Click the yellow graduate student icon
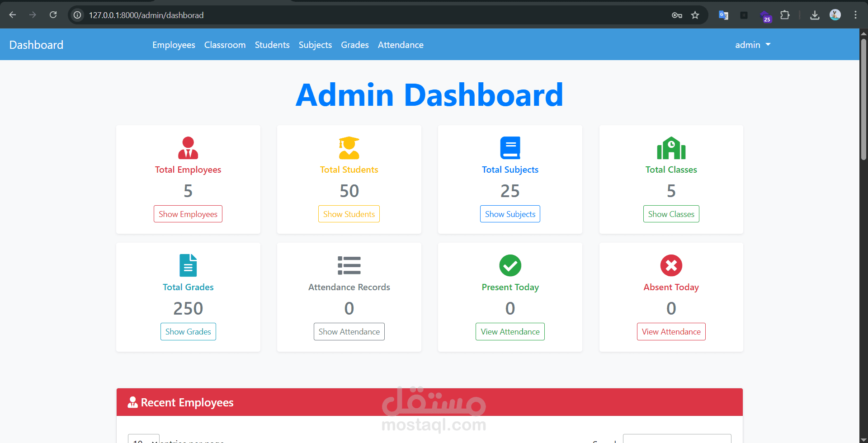Screen dimensions: 868x443 (349, 147)
